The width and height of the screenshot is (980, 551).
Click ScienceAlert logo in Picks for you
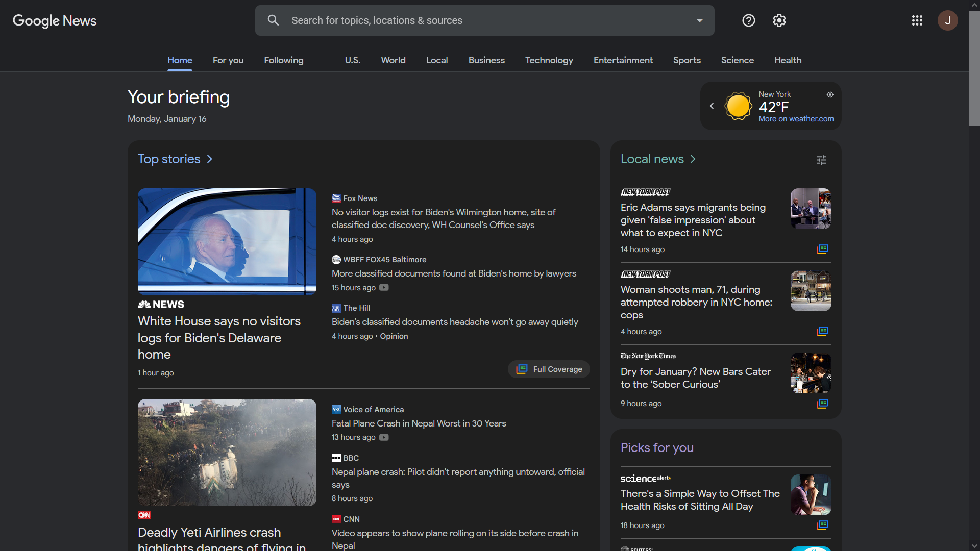click(x=646, y=479)
